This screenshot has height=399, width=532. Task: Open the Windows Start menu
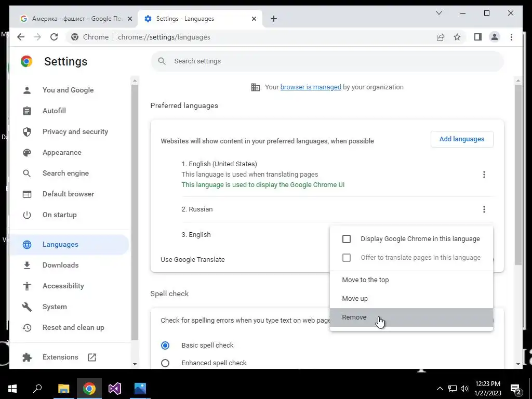[x=12, y=389]
